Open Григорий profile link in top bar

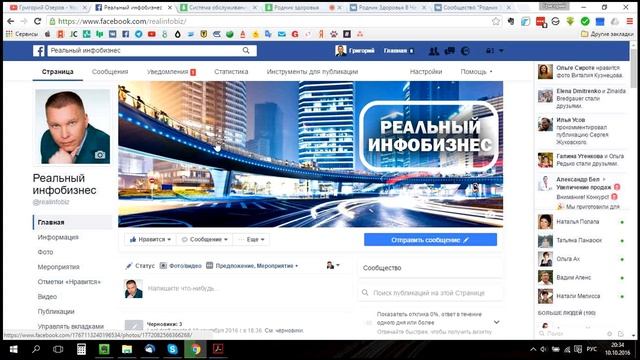pyautogui.click(x=355, y=51)
